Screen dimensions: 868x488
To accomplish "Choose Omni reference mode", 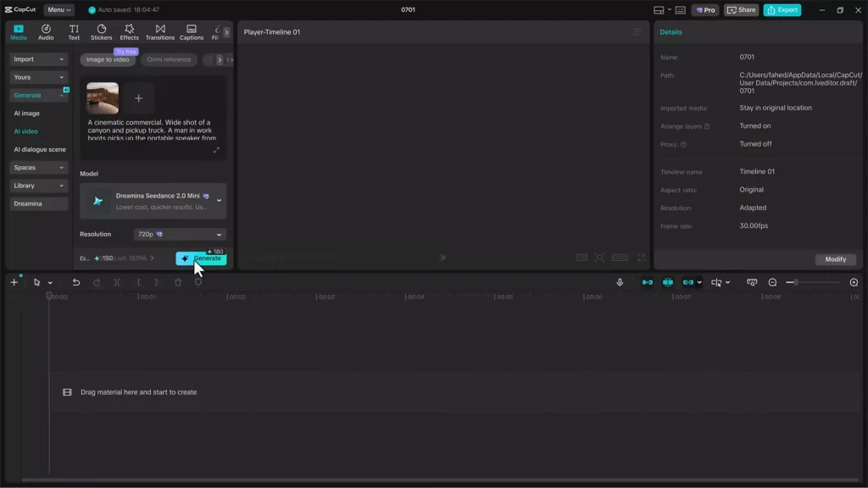I will 169,60.
